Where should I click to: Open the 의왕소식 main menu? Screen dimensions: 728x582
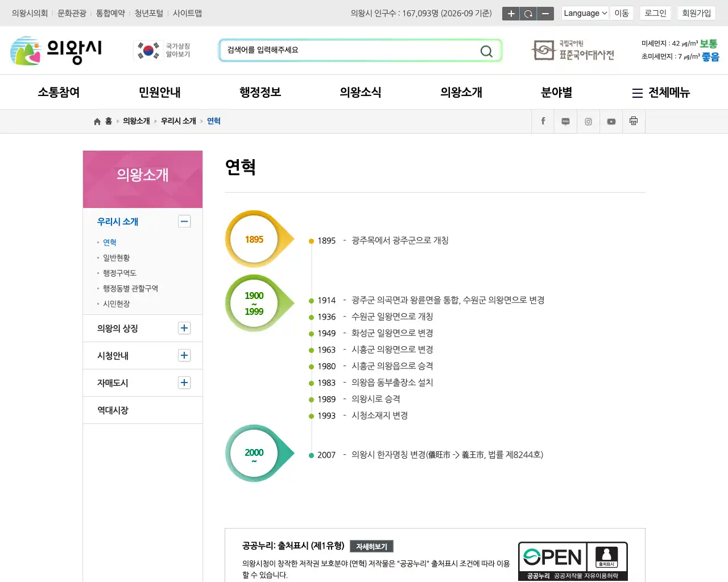coord(361,92)
